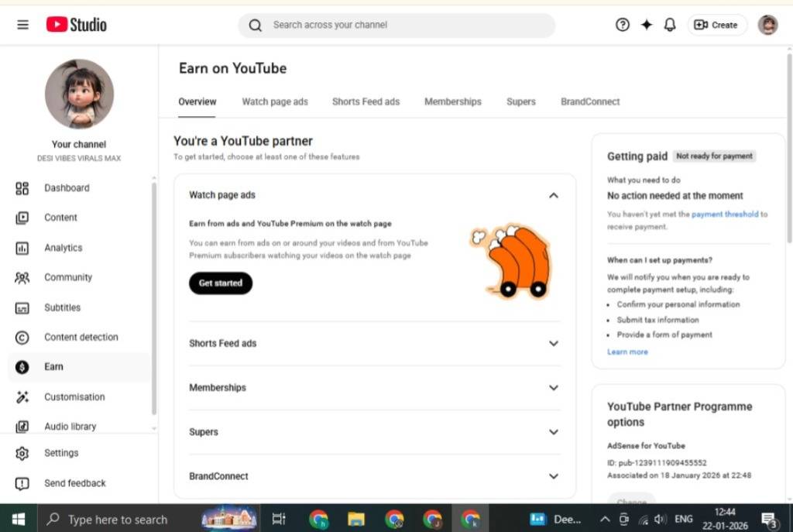793x532 pixels.
Task: Select the Content detection copyright icon
Action: [x=22, y=337]
